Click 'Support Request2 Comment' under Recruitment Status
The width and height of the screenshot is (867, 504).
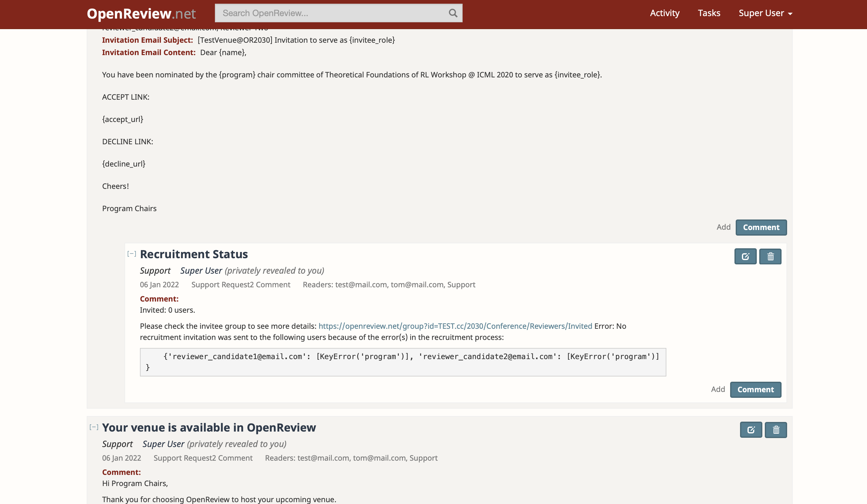[x=241, y=285]
